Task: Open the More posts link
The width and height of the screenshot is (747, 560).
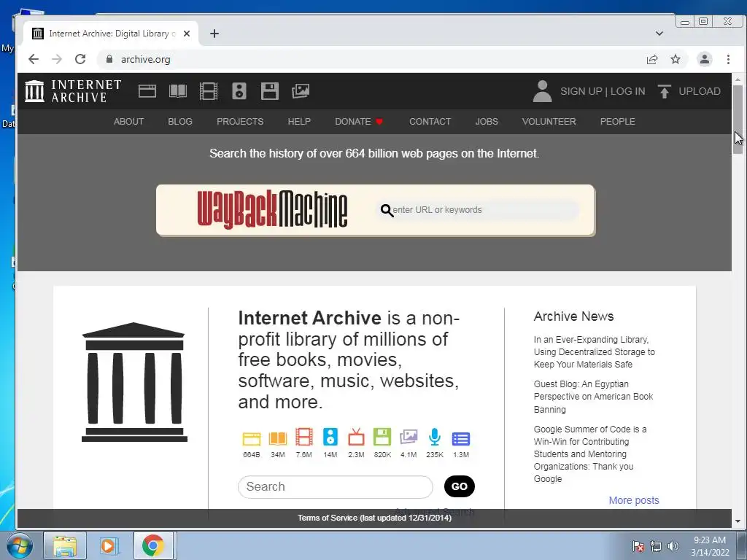Action: [634, 500]
